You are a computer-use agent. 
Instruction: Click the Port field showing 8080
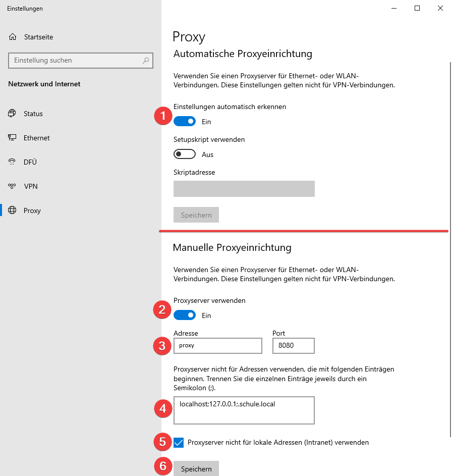[293, 346]
